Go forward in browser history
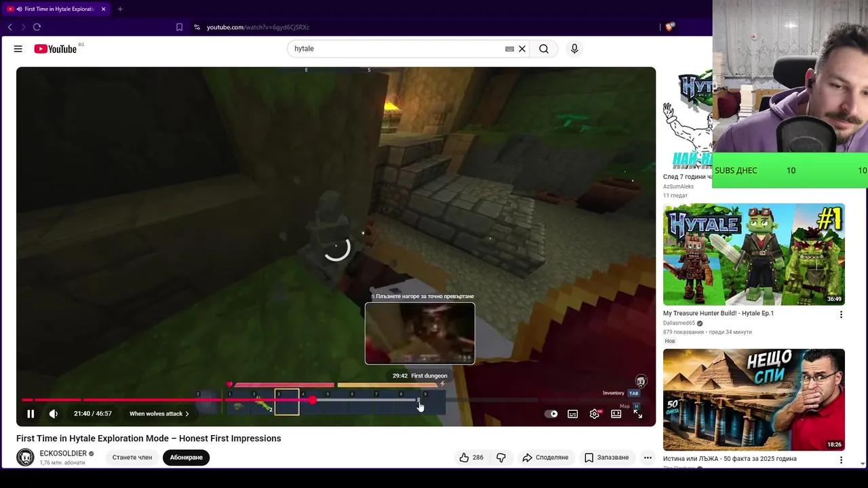 pyautogui.click(x=23, y=27)
